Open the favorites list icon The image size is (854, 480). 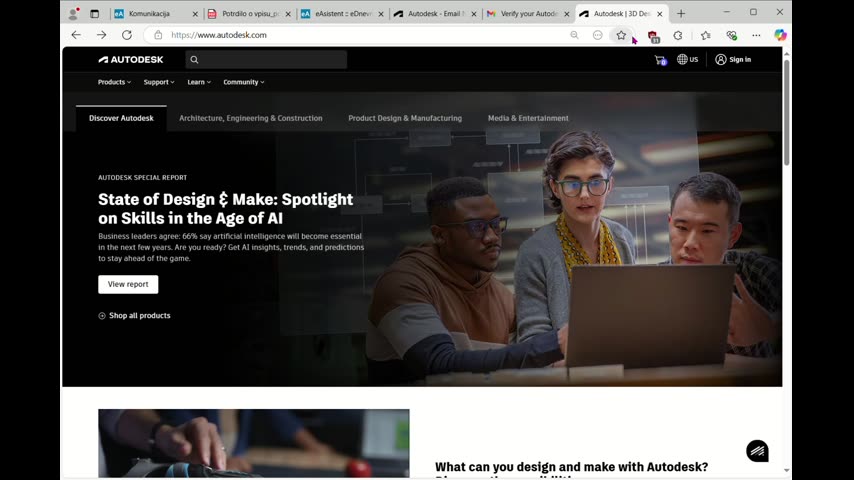(706, 35)
